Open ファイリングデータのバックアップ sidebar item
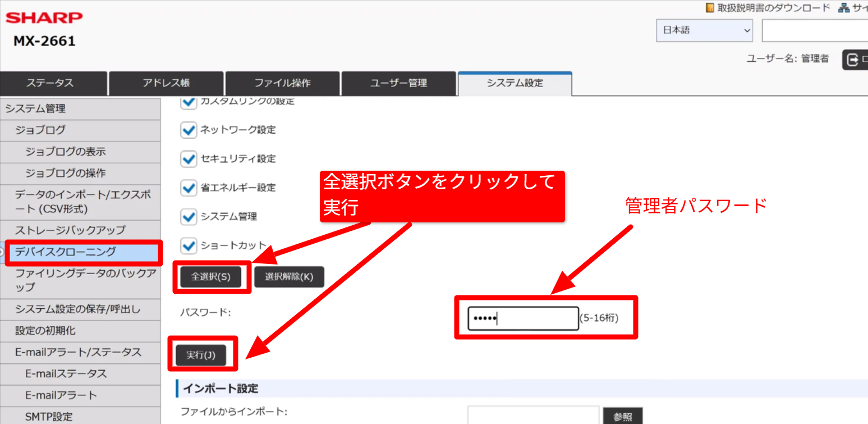The height and width of the screenshot is (424, 868). [x=80, y=280]
